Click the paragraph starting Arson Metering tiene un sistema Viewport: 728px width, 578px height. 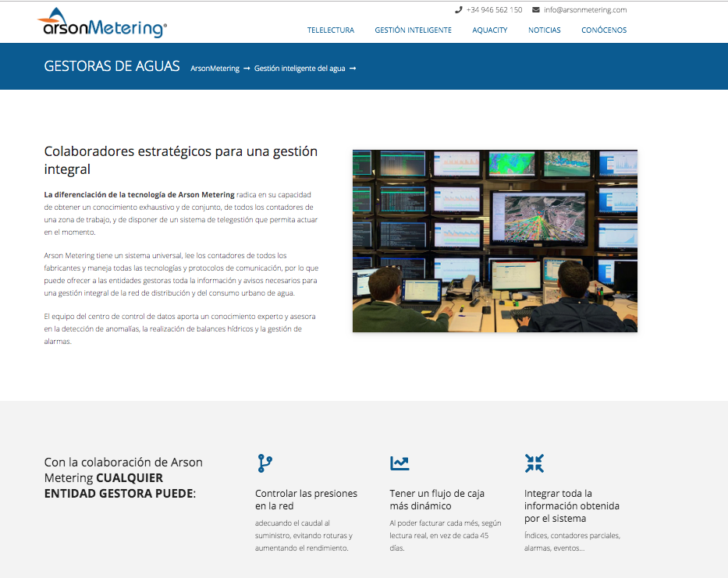pos(181,275)
